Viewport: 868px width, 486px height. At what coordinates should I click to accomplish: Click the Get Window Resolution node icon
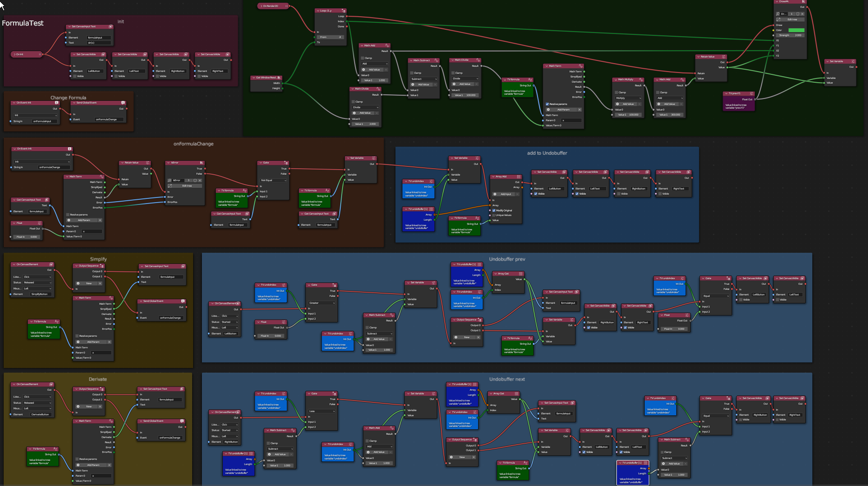[279, 78]
